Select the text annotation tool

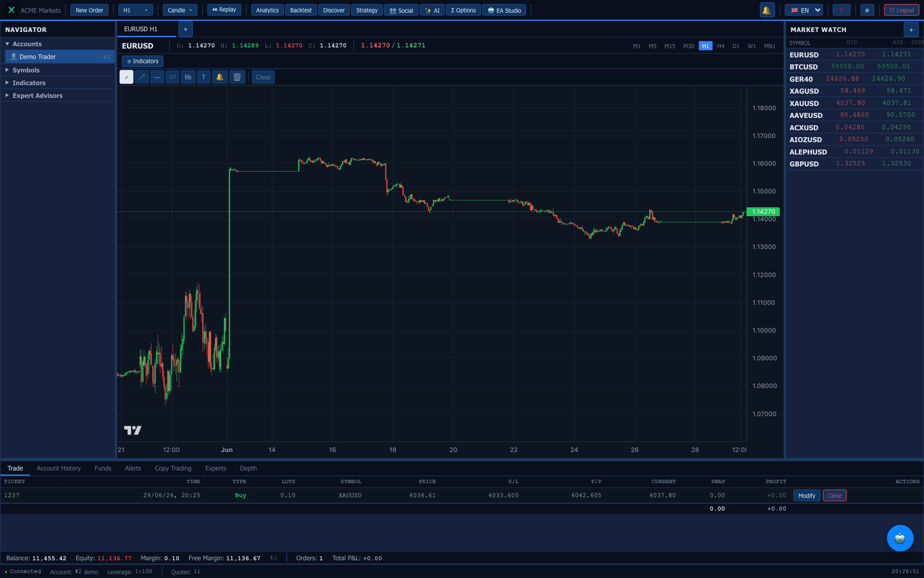pyautogui.click(x=204, y=77)
